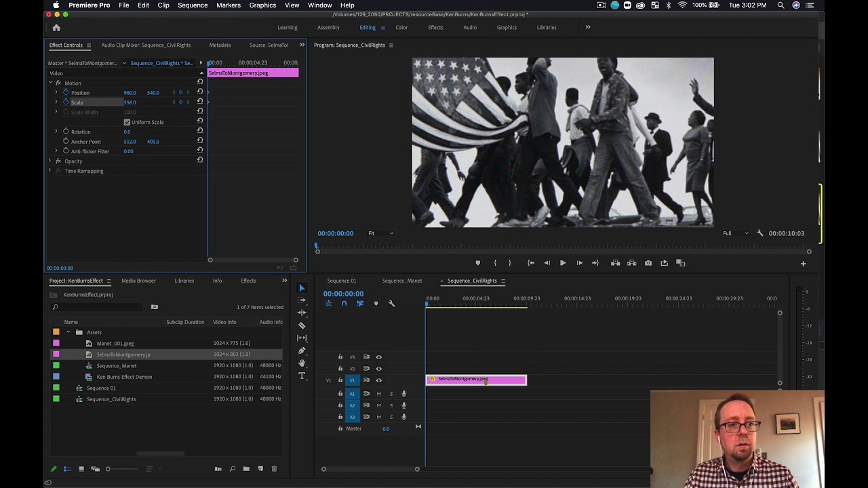The image size is (868, 488).
Task: Click the Home icon
Action: (x=56, y=28)
